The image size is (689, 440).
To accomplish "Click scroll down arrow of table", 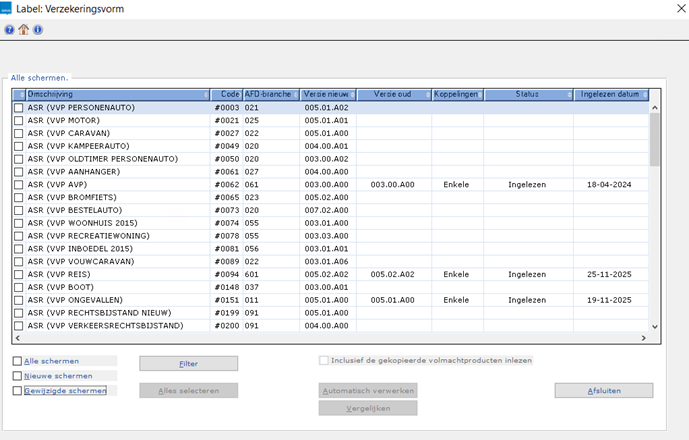I will click(655, 327).
